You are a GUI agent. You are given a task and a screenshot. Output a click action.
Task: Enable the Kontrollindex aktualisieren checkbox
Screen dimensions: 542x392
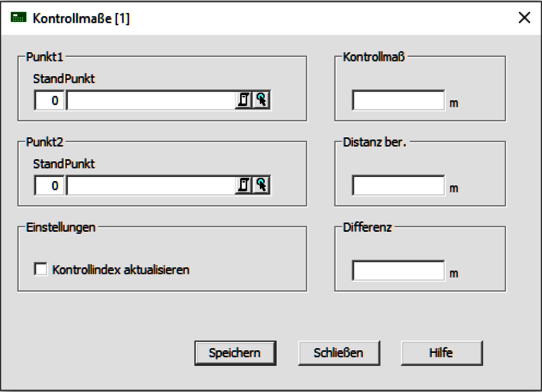[41, 270]
